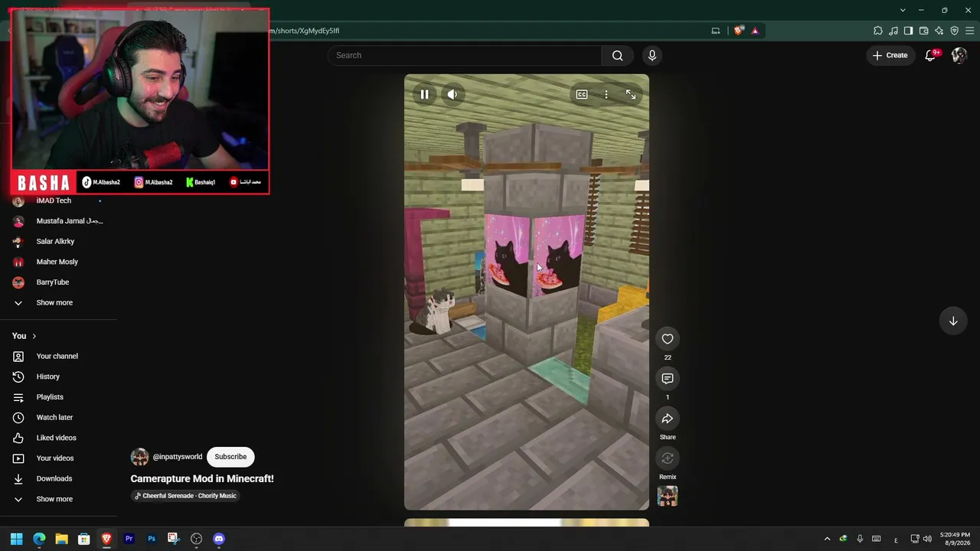Start voice search with the microphone
The height and width of the screenshot is (551, 980).
click(652, 55)
